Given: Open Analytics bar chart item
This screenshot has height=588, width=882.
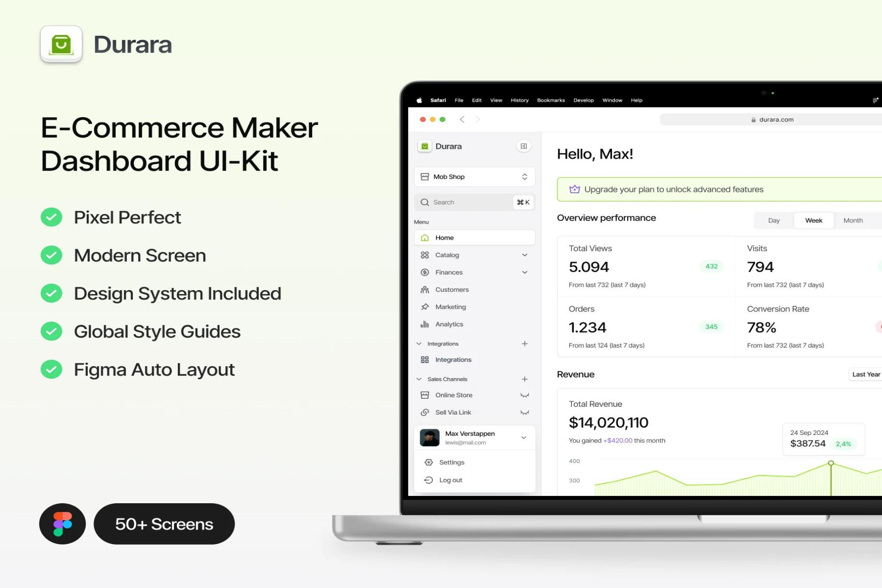Looking at the screenshot, I should (x=474, y=324).
